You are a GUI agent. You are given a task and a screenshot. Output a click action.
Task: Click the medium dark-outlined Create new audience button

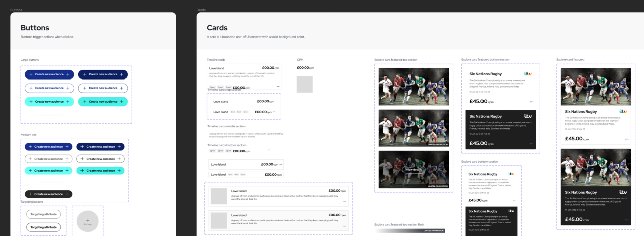101,159
